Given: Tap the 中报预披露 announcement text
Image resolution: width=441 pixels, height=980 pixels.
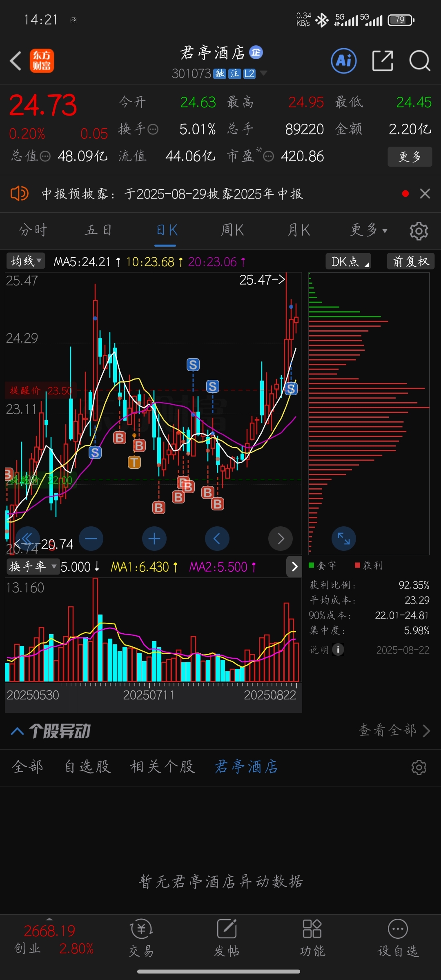Looking at the screenshot, I should tap(172, 194).
